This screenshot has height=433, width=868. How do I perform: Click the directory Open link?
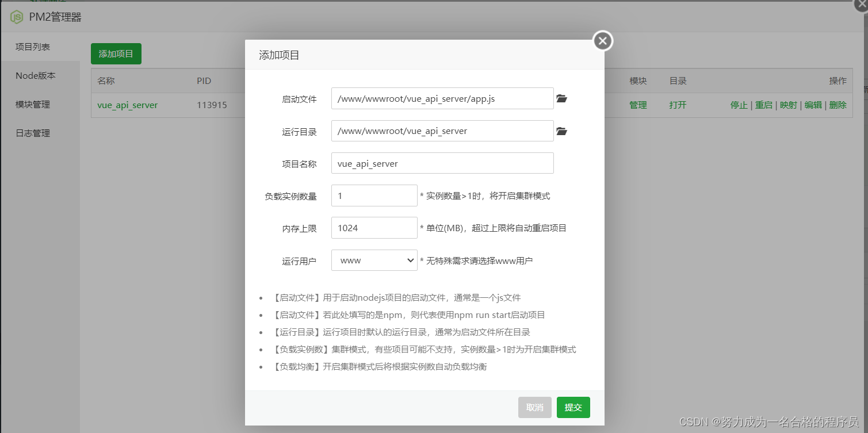pyautogui.click(x=678, y=105)
